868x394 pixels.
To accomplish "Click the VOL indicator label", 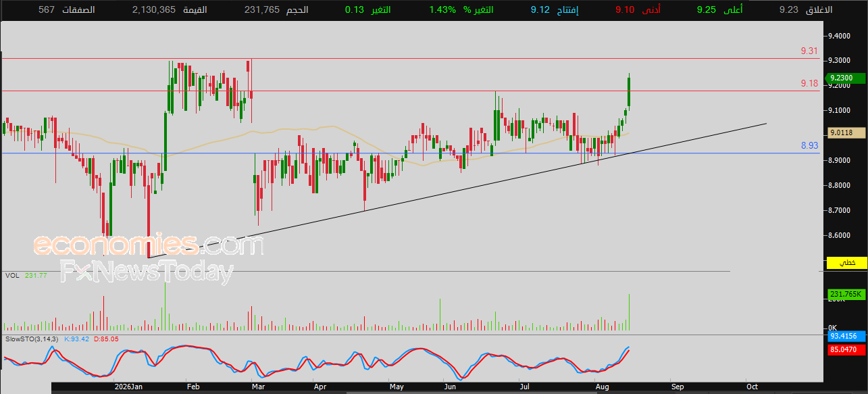I will pos(12,275).
